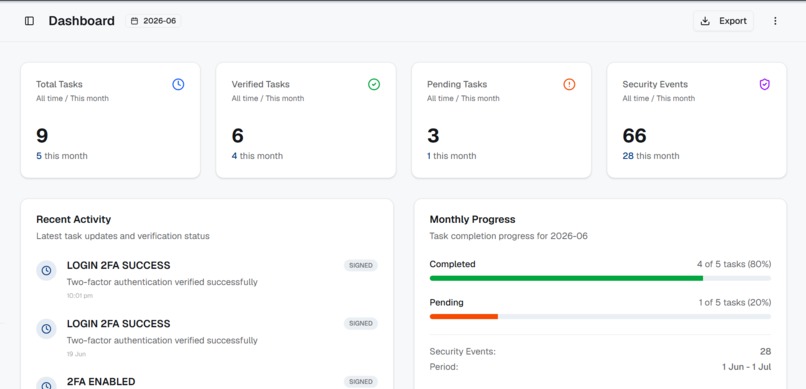Select the Pending Tasks card title

coord(457,84)
